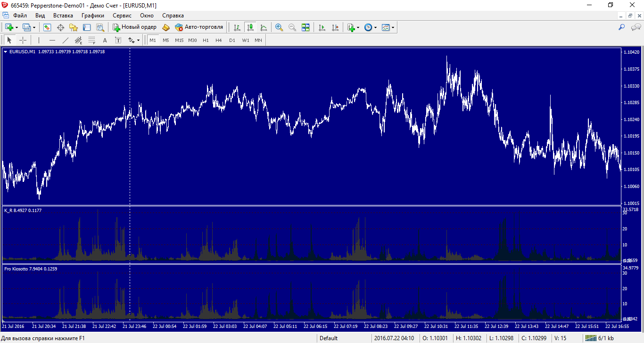
Task: Open the chat bubbles icon
Action: (635, 27)
